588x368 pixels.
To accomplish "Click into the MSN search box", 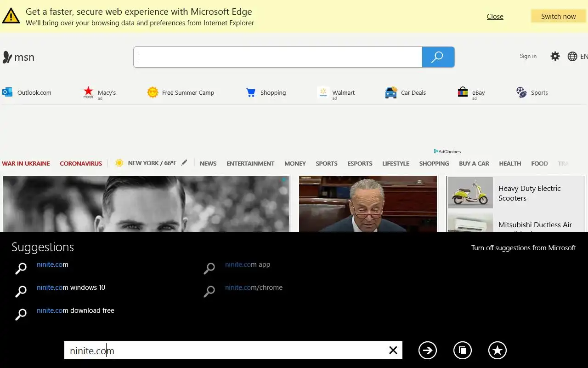I will [x=278, y=57].
